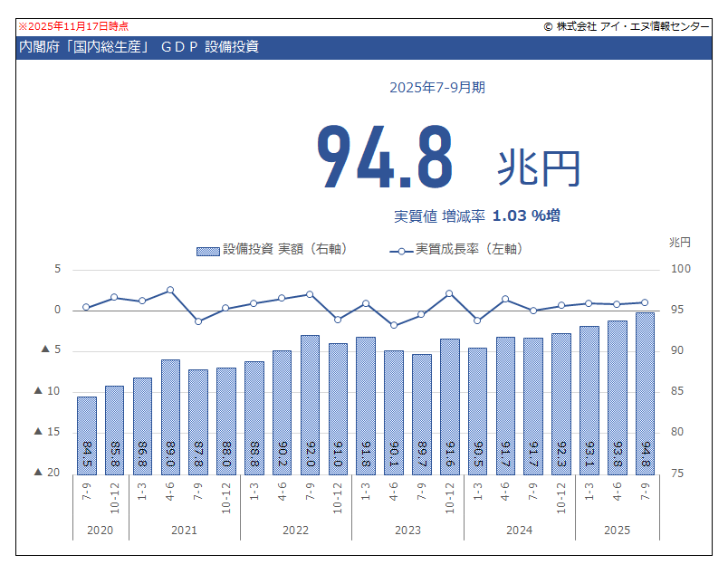Image resolution: width=728 pixels, height=574 pixels.
Task: Click the large 兆円 unit beside headline
Action: coord(538,167)
